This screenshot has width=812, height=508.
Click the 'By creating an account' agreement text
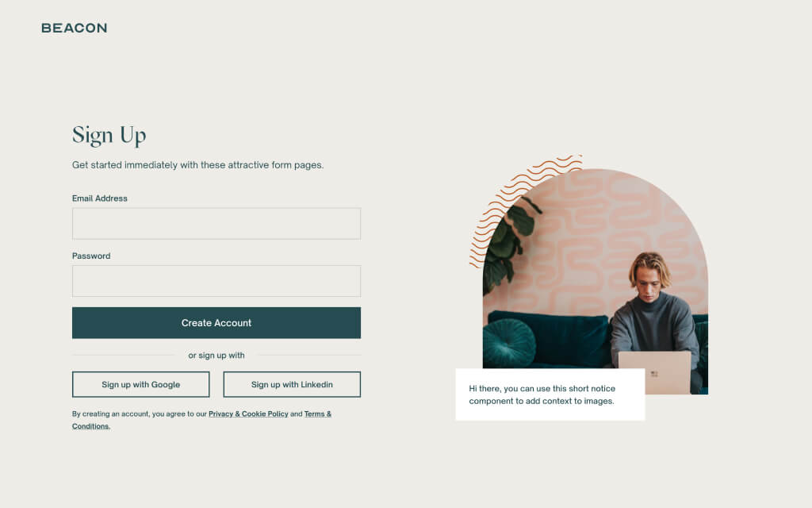pyautogui.click(x=202, y=420)
